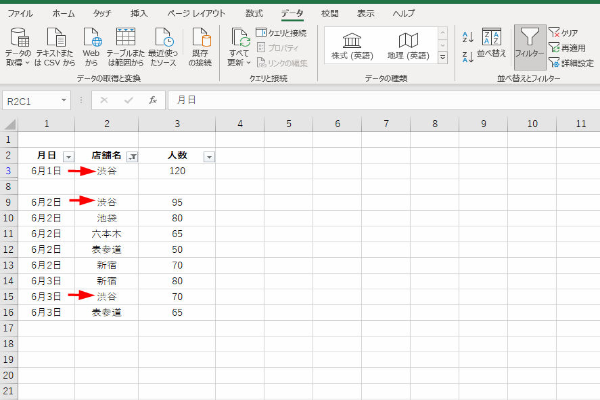Toggle the フィルター button off

[530, 46]
